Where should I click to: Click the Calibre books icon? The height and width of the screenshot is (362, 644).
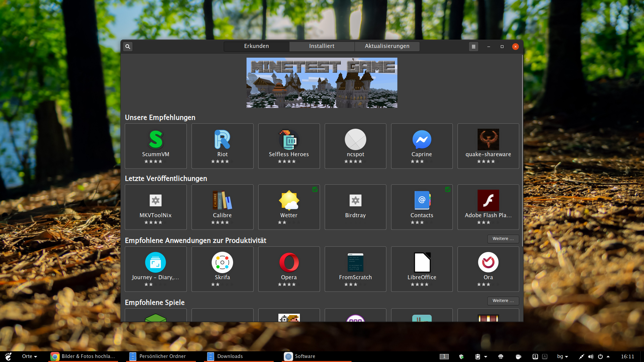click(x=222, y=200)
